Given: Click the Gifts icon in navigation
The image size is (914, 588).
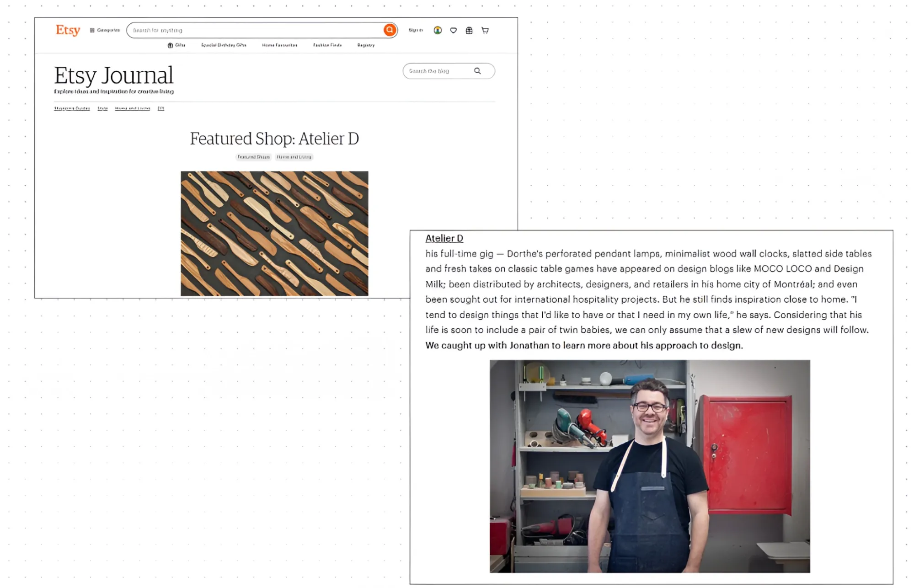Looking at the screenshot, I should 171,45.
